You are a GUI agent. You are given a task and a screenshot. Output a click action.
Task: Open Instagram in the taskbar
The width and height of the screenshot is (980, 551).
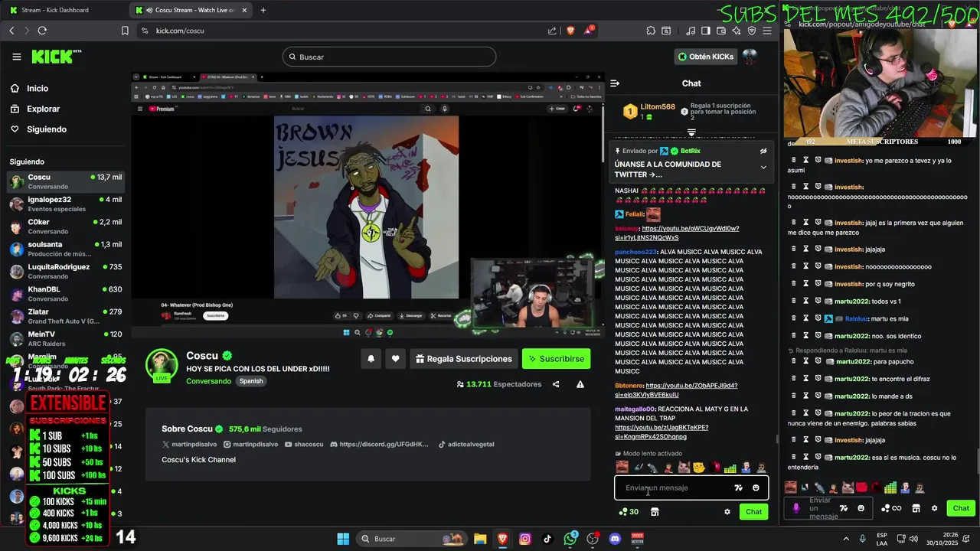click(524, 539)
